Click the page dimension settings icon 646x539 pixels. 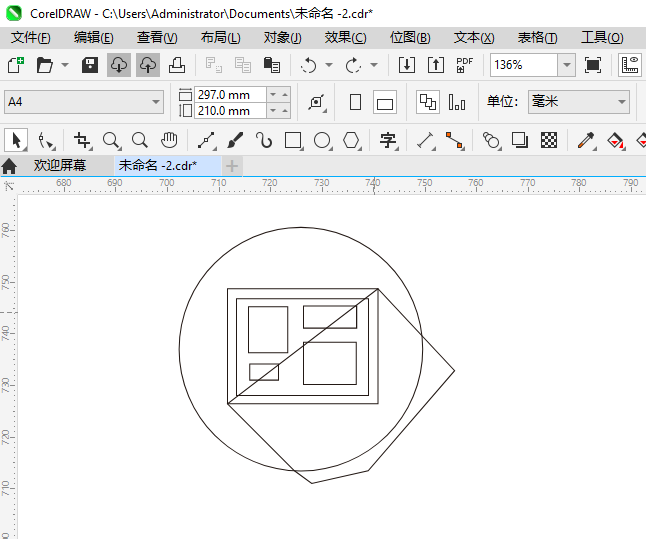pos(316,102)
